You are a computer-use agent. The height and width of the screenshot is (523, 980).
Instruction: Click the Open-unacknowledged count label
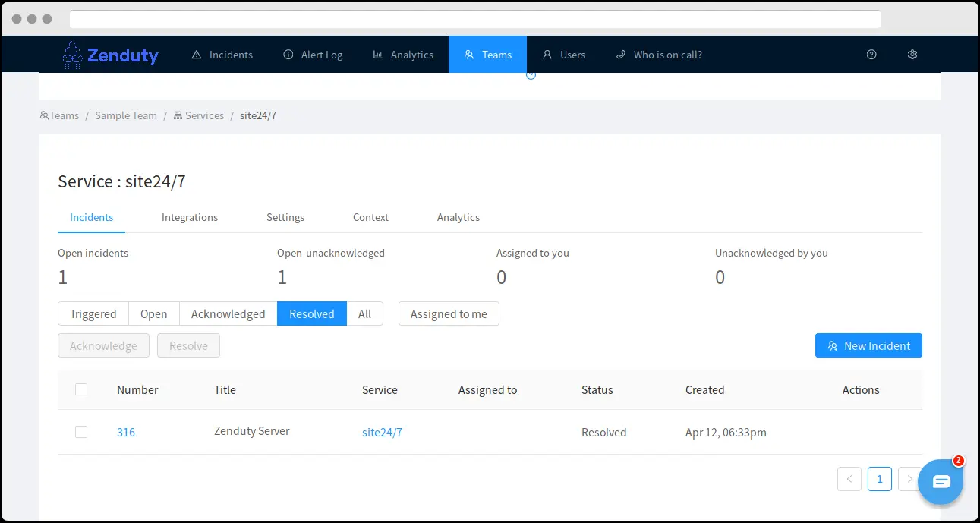331,253
